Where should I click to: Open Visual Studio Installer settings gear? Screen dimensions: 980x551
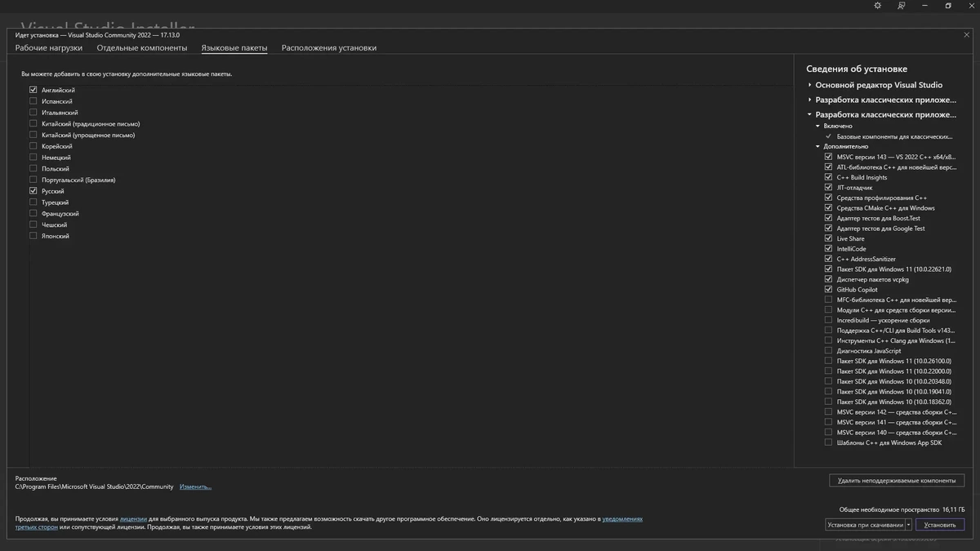(878, 6)
